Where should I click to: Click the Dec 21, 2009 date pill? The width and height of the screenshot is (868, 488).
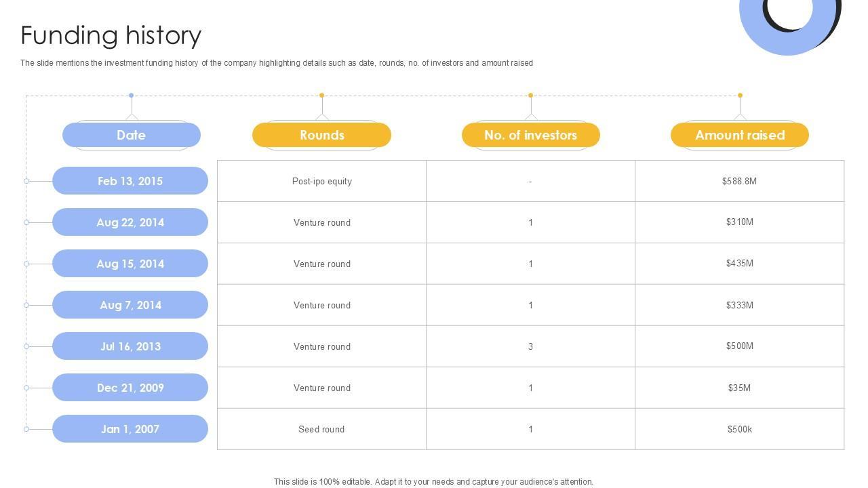(130, 388)
